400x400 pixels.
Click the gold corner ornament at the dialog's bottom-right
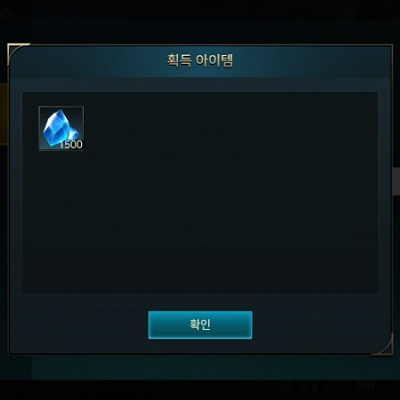click(383, 346)
